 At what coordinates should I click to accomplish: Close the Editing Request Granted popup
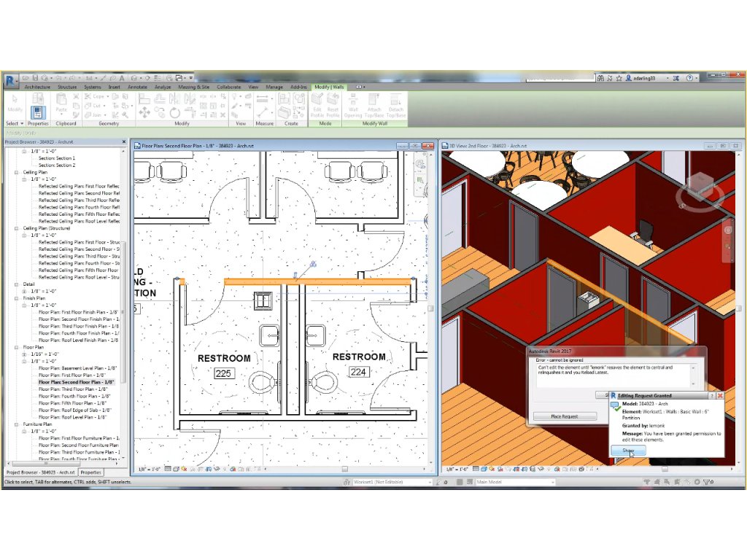[x=720, y=396]
